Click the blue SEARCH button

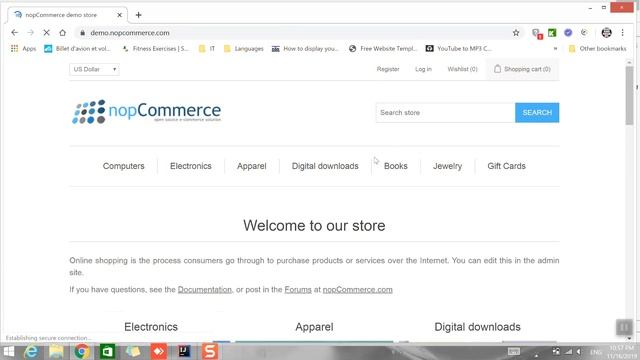[537, 113]
